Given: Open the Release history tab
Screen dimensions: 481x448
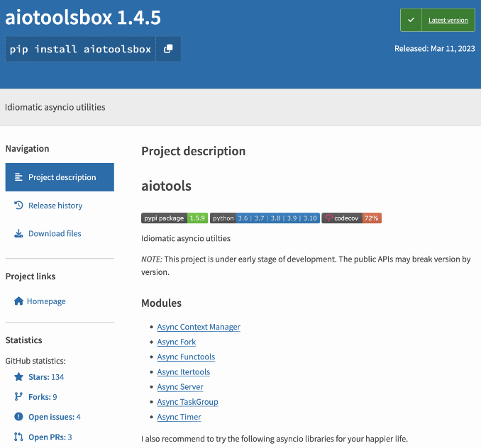Looking at the screenshot, I should pos(55,206).
